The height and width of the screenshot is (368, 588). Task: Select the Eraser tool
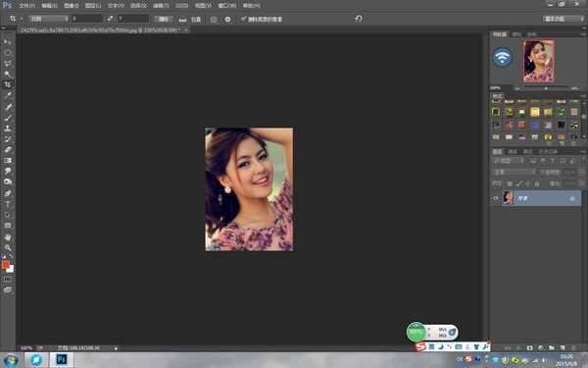pyautogui.click(x=8, y=150)
